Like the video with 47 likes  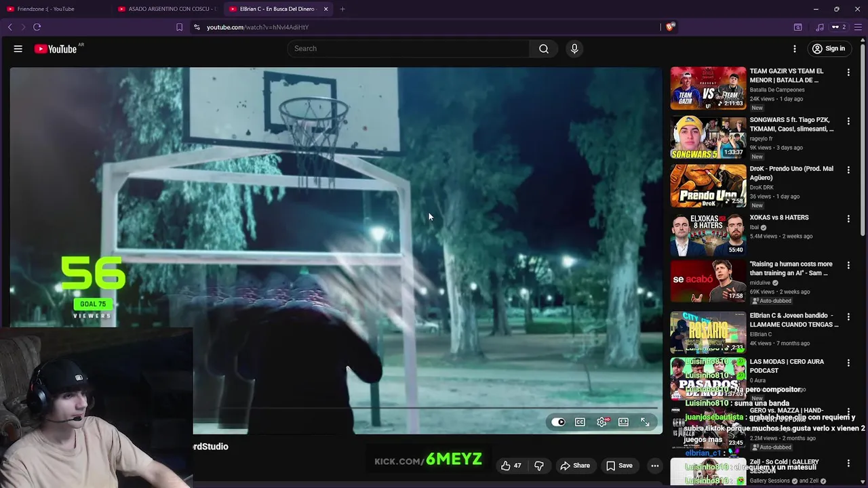pyautogui.click(x=511, y=466)
